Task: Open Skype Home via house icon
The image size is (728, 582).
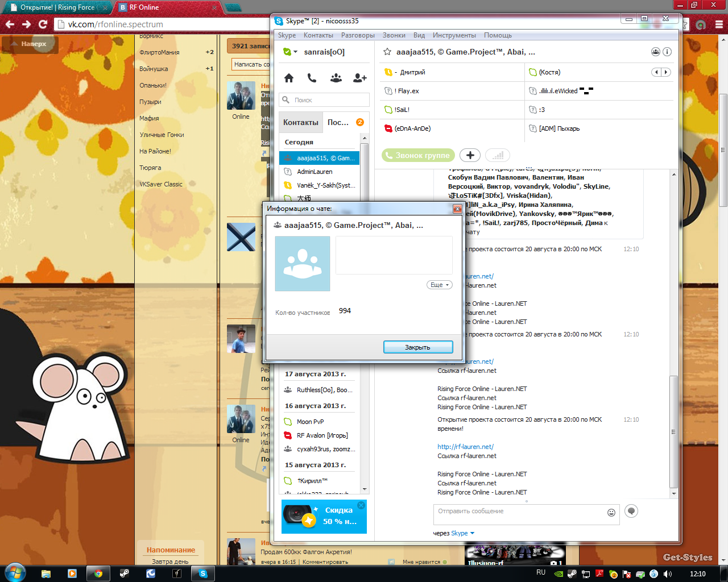Action: coord(289,78)
